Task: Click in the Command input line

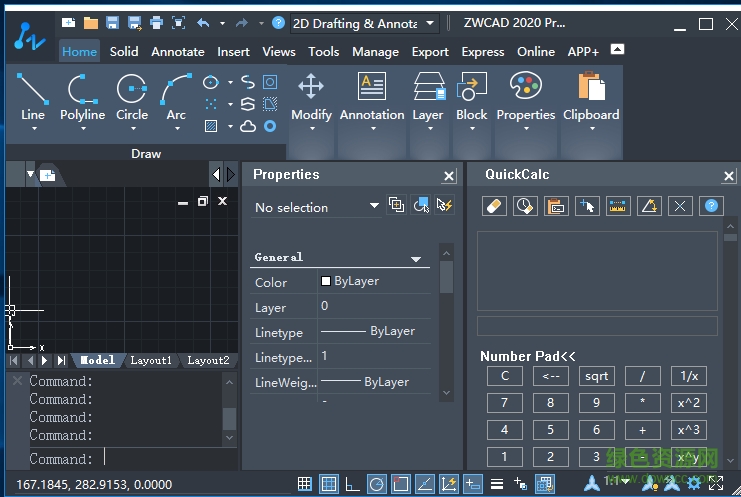Action: click(x=160, y=458)
